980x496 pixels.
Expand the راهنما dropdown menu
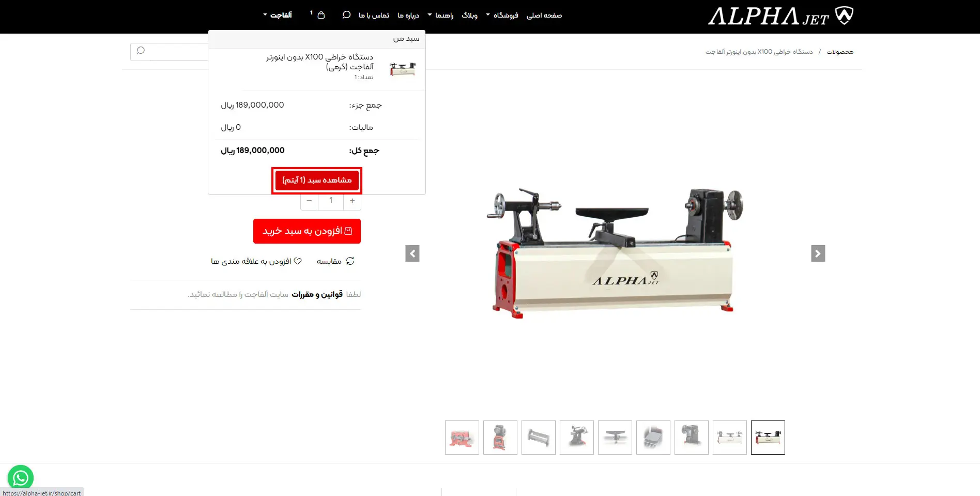(x=440, y=16)
